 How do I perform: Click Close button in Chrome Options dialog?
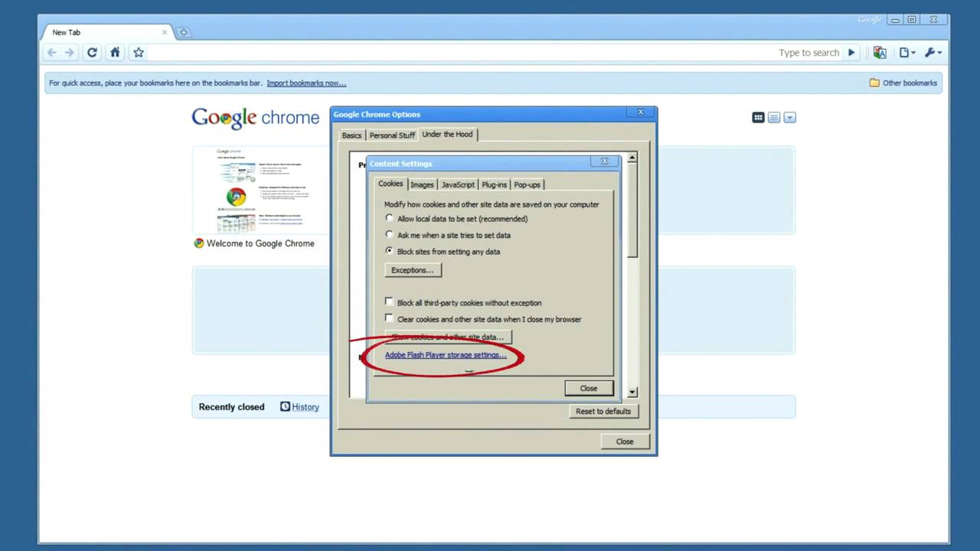click(x=625, y=442)
